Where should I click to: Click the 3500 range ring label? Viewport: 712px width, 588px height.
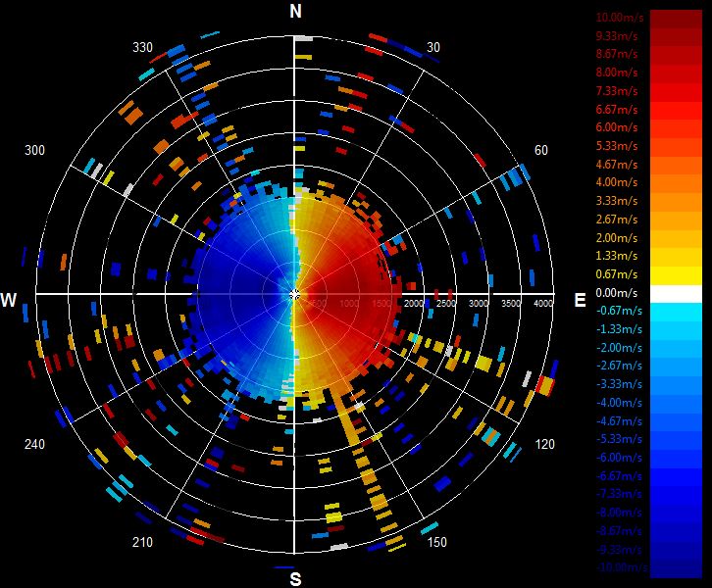pyautogui.click(x=511, y=303)
